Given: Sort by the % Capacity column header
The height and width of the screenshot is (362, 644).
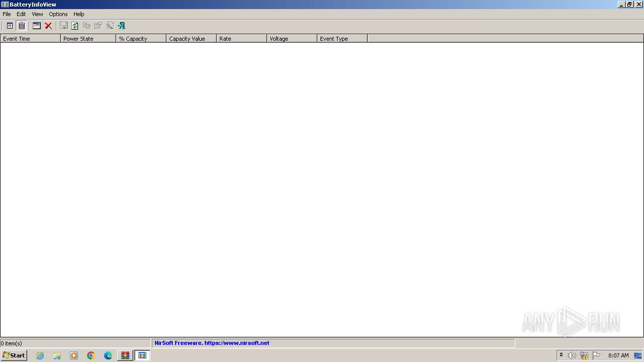Looking at the screenshot, I should click(141, 39).
